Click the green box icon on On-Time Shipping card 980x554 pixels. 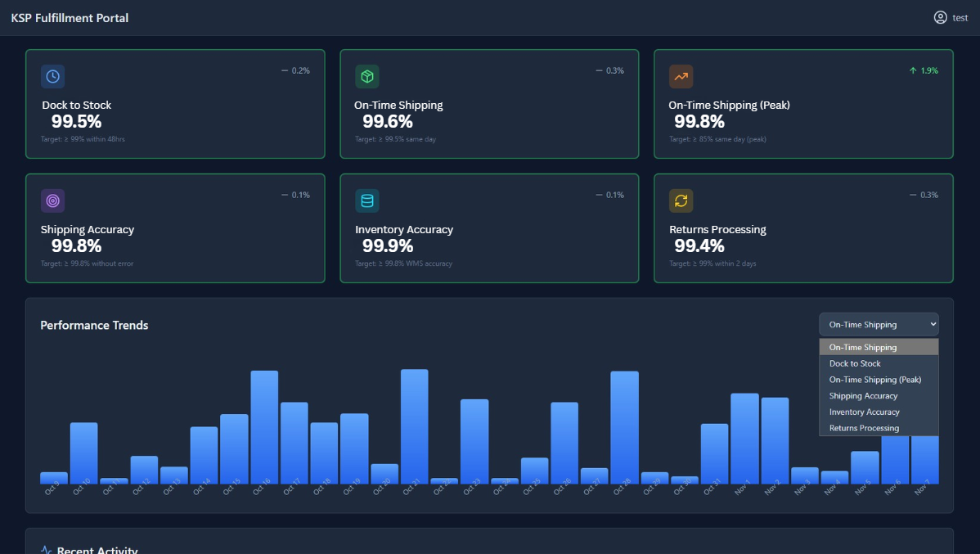(367, 77)
